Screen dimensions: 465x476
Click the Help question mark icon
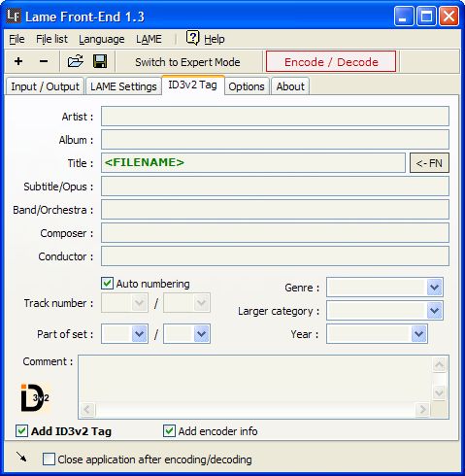tap(192, 38)
